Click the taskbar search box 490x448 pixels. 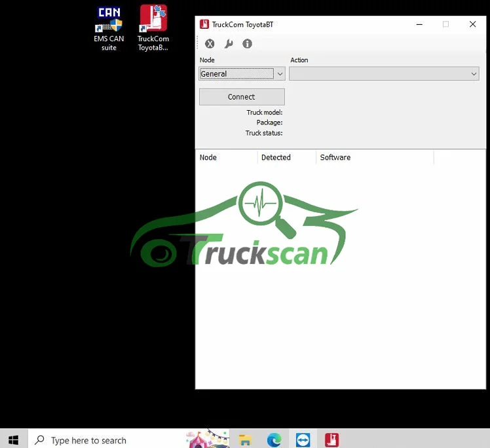[x=128, y=440]
